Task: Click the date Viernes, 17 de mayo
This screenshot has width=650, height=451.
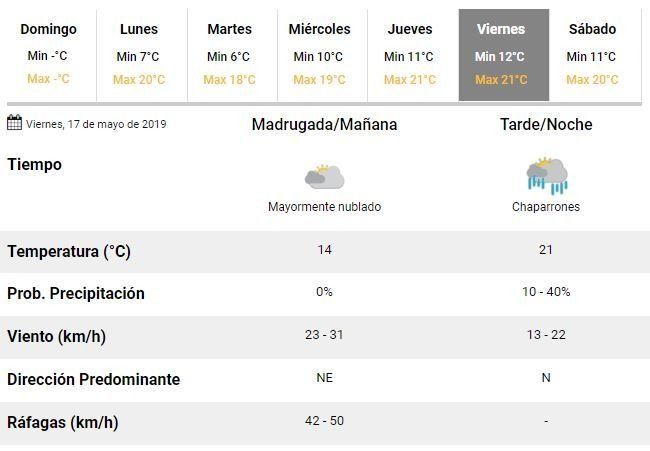Action: pyautogui.click(x=96, y=125)
